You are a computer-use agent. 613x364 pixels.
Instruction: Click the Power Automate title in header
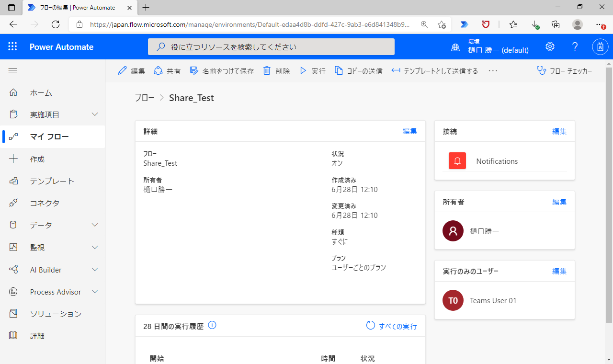(61, 47)
